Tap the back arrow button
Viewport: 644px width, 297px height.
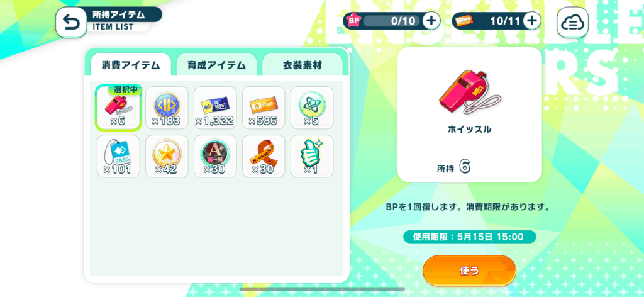coord(71,23)
